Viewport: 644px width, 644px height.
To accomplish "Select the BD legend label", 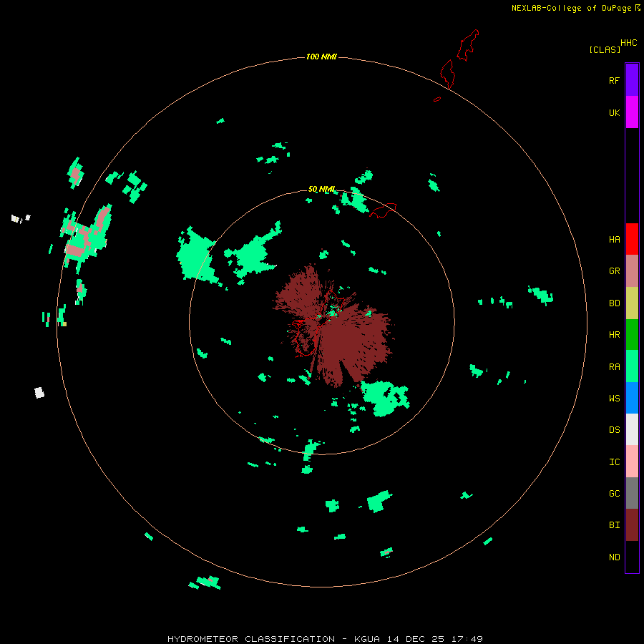I will pos(614,303).
